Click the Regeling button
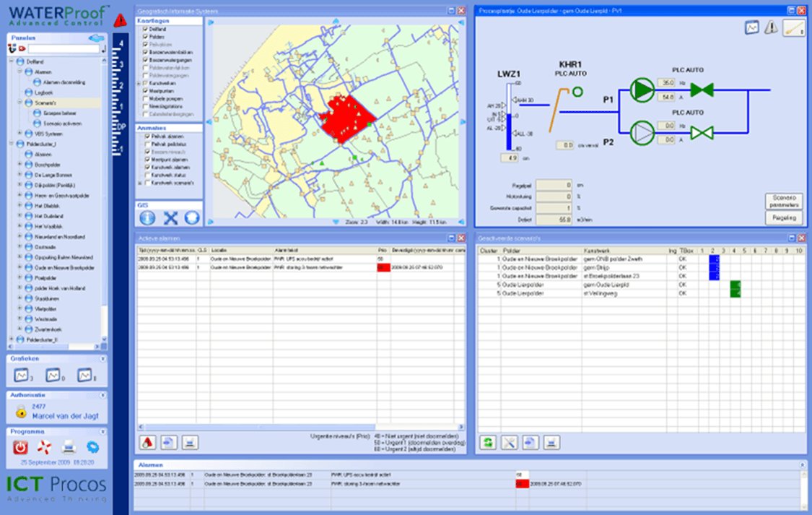The width and height of the screenshot is (812, 515). coord(784,218)
